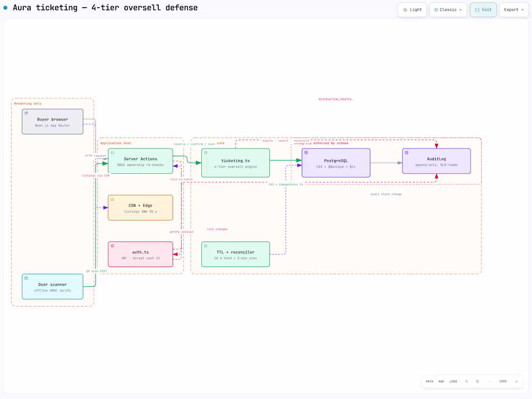Click the RESERVATION_CREATED edge label
This screenshot has width=532, height=399.
(x=336, y=100)
